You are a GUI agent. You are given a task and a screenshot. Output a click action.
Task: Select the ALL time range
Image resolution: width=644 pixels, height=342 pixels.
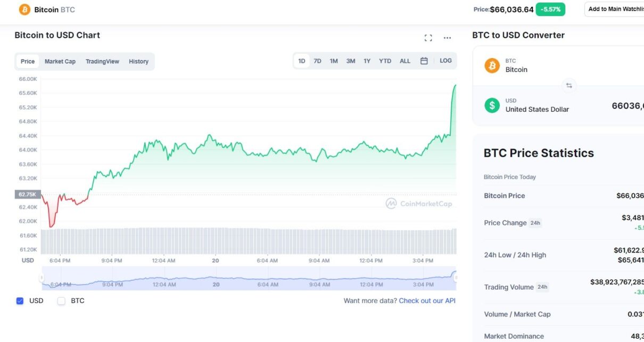tap(405, 61)
